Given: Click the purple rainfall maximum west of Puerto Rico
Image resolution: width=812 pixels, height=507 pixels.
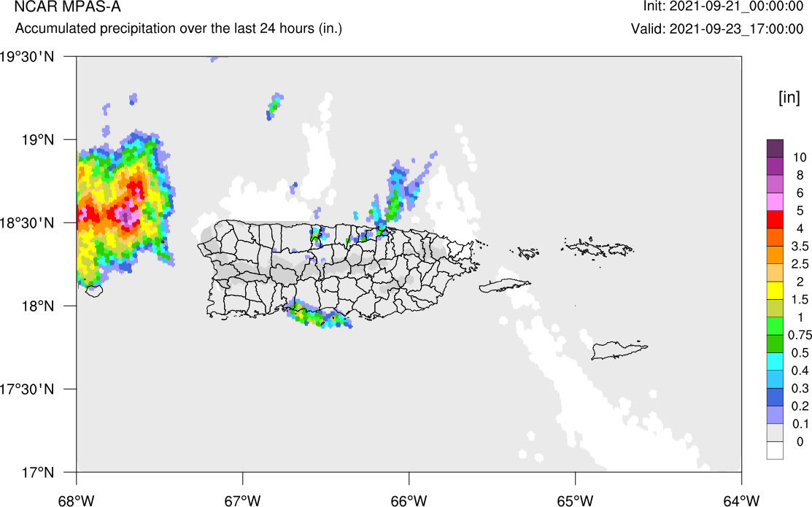Looking at the screenshot, I should point(125,214).
